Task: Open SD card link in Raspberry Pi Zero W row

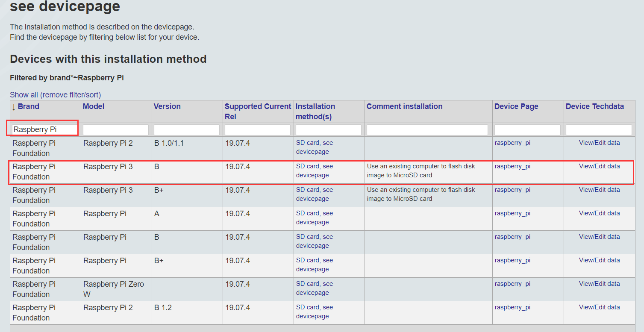Action: (307, 284)
